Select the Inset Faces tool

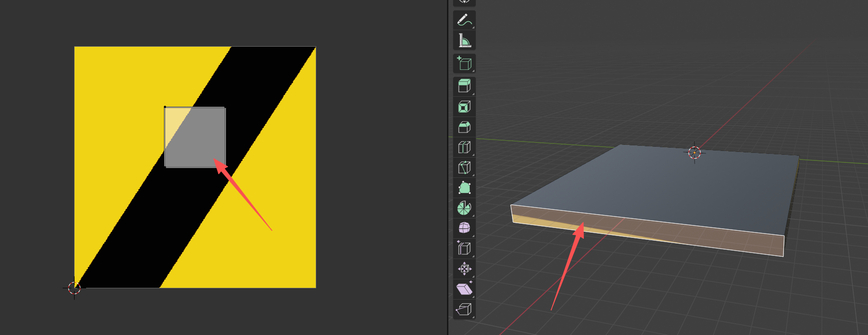(464, 107)
